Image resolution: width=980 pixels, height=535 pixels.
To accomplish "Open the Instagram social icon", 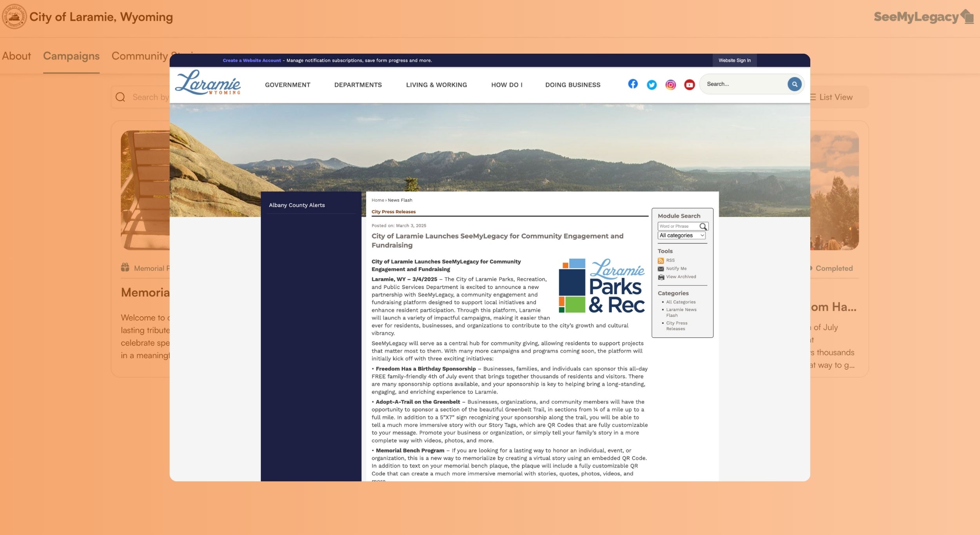I will pos(670,85).
